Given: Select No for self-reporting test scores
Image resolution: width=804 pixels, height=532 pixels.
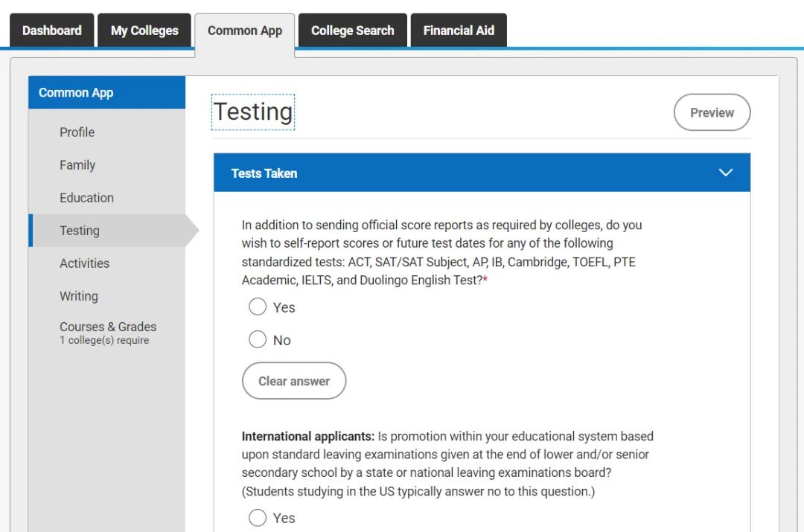Looking at the screenshot, I should tap(258, 340).
